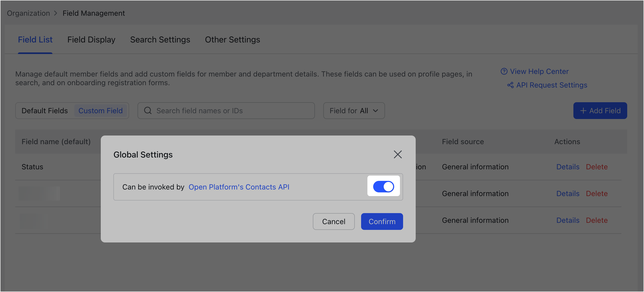This screenshot has width=644, height=292.
Task: Focus the Search field names or IDs box
Action: (x=226, y=111)
